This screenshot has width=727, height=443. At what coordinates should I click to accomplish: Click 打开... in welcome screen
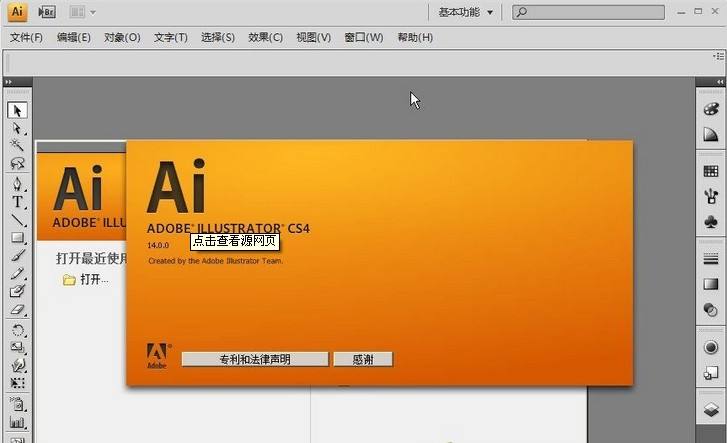(x=86, y=279)
